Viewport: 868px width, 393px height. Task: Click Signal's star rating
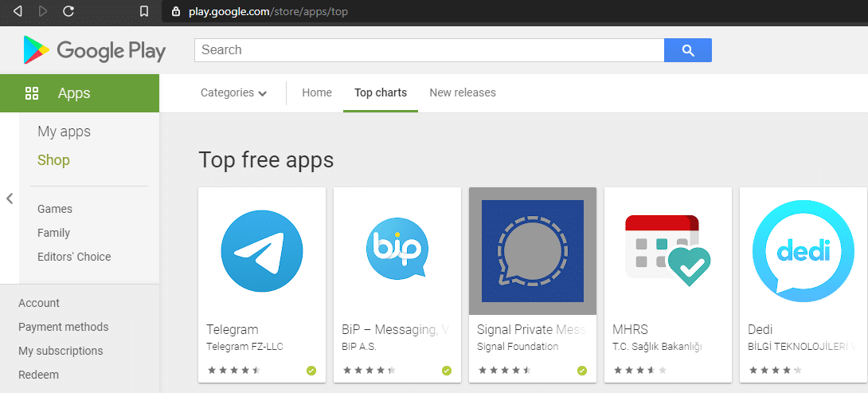(504, 370)
